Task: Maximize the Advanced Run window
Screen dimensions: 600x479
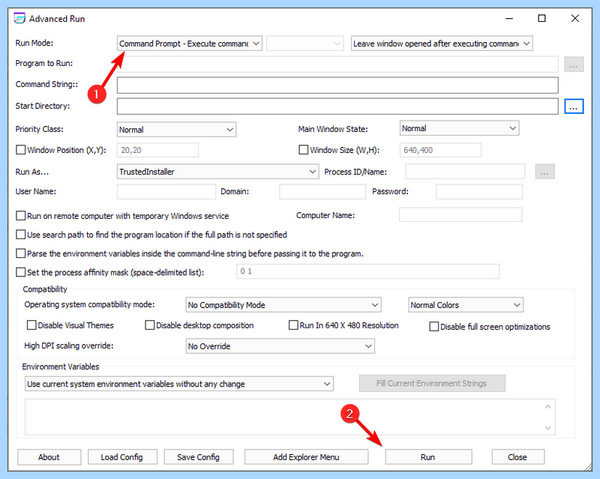Action: click(x=542, y=18)
